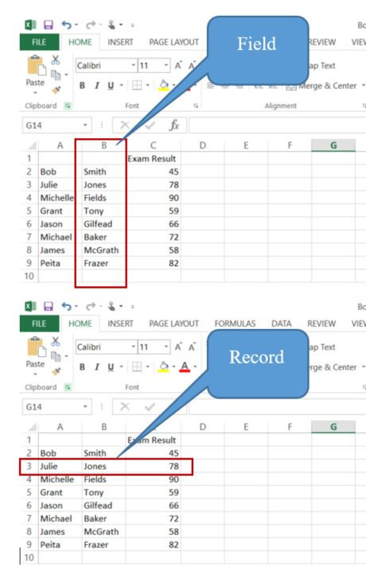Viewport: 366px width, 588px height.
Task: Click the Select All corner in the upper sheet
Action: click(33, 145)
